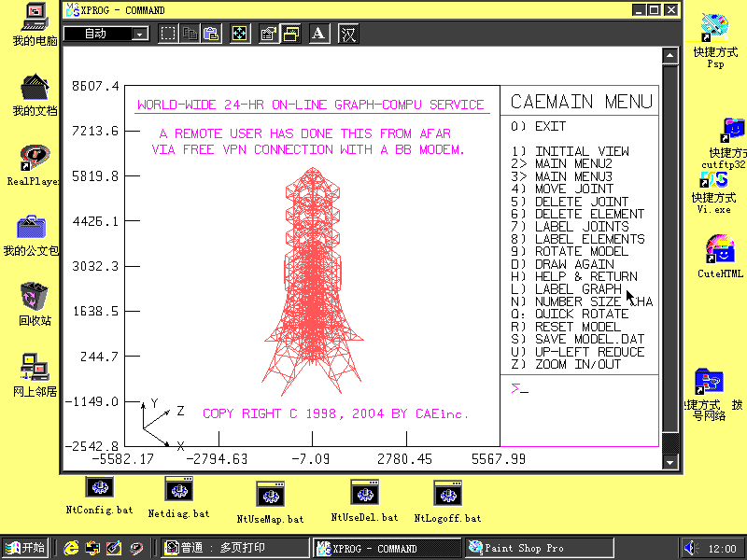The height and width of the screenshot is (560, 747).
Task: Open the Start menu button '开始'
Action: point(25,548)
